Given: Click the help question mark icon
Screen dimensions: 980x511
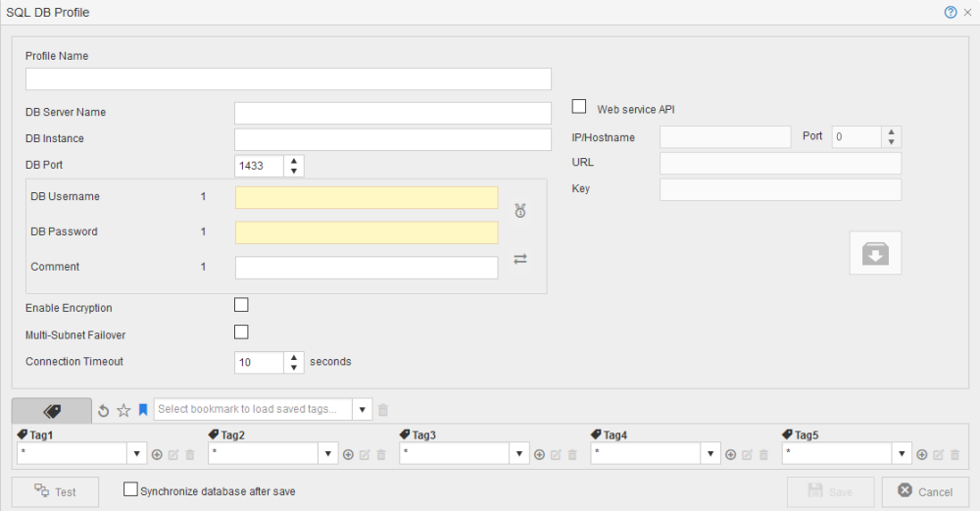Looking at the screenshot, I should point(950,13).
